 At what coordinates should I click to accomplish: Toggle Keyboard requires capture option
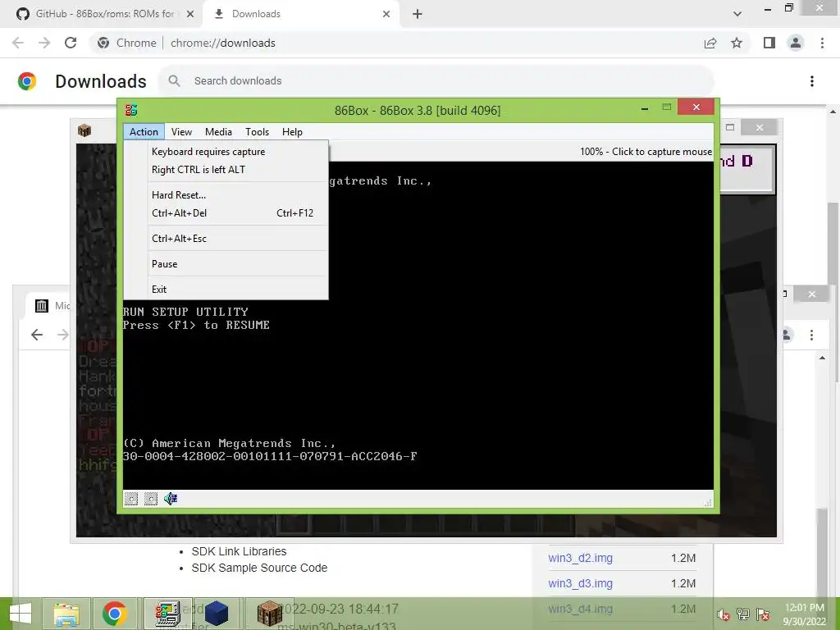[226, 152]
